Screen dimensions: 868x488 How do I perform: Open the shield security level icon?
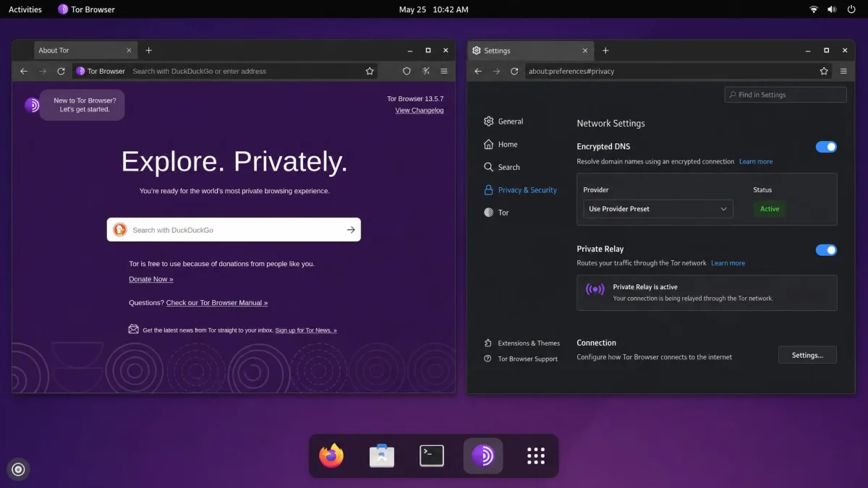pos(407,71)
